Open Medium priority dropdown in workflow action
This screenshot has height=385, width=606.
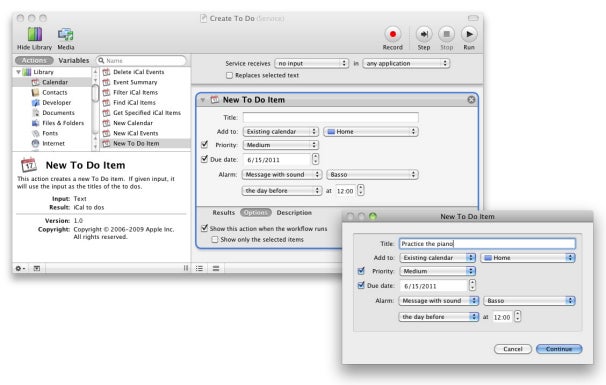tap(281, 145)
